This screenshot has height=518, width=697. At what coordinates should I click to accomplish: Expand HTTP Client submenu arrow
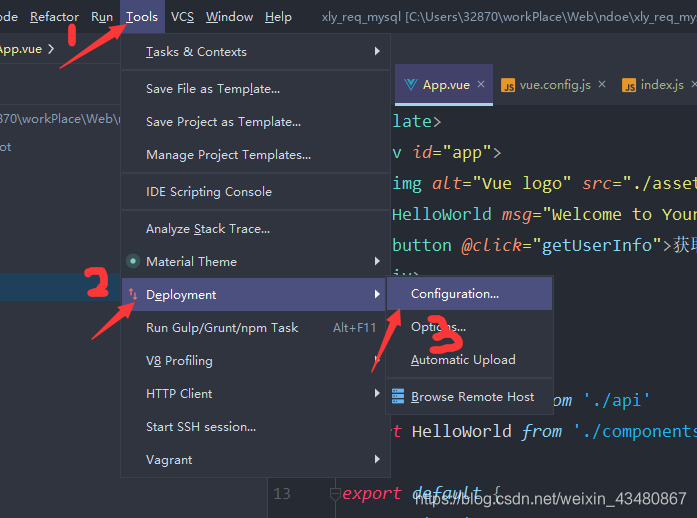[x=377, y=393]
